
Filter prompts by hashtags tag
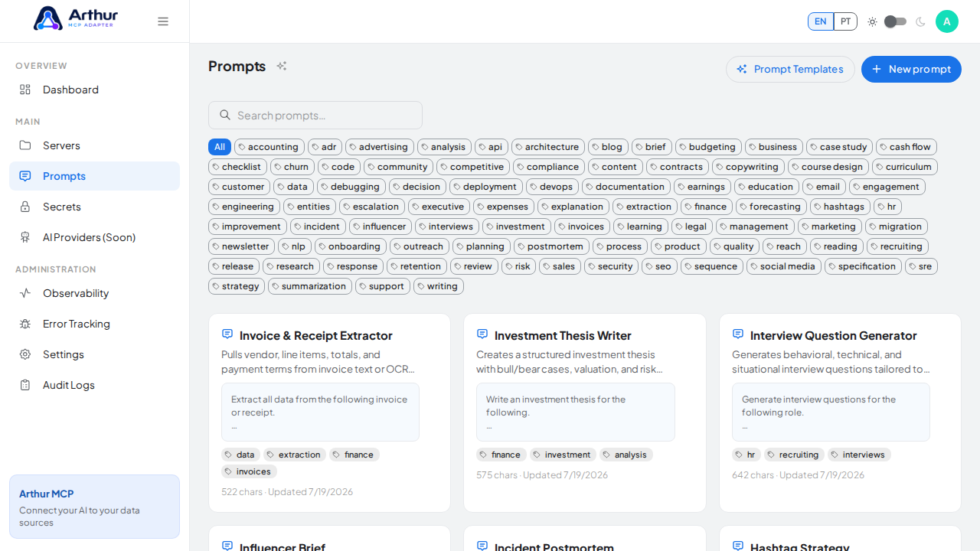click(840, 207)
